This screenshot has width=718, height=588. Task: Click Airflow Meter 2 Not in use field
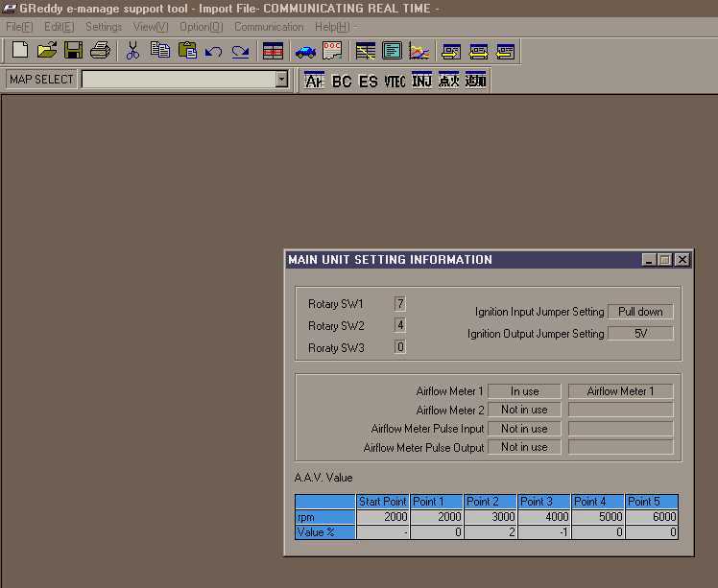click(524, 410)
